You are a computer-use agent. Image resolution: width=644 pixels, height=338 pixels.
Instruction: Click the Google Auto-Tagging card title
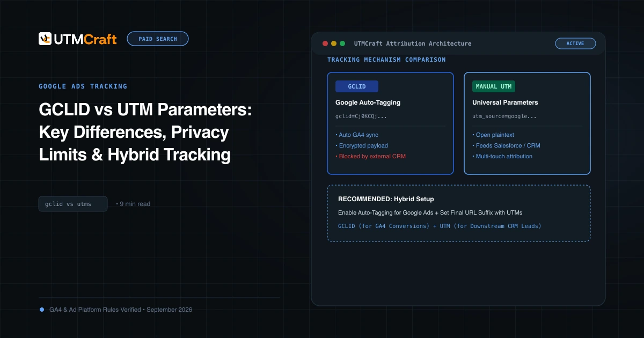[368, 102]
